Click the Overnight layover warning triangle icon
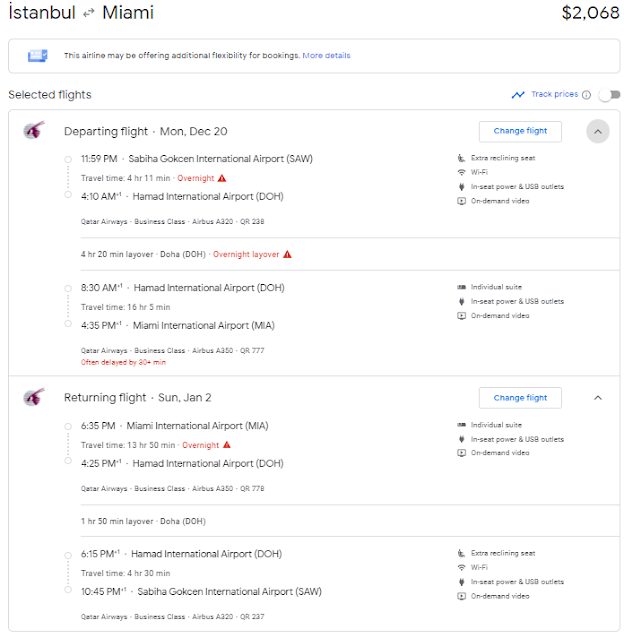 (x=287, y=254)
